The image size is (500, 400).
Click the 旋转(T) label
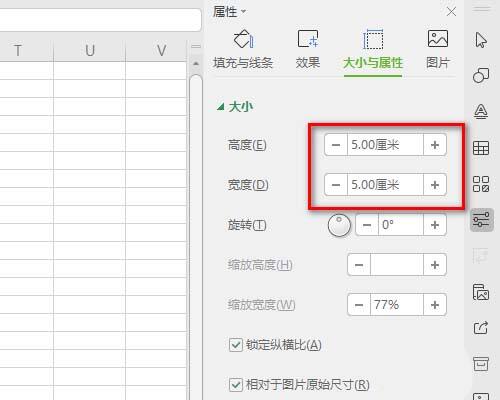pyautogui.click(x=247, y=225)
